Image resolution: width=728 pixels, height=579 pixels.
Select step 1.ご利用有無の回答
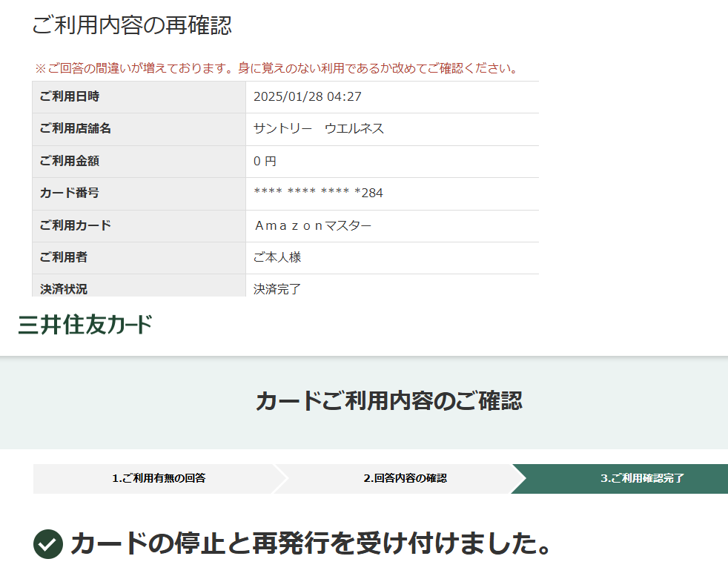click(x=159, y=478)
